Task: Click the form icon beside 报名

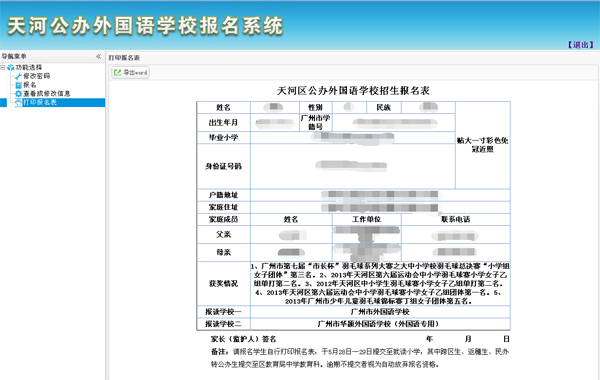Action: point(18,85)
